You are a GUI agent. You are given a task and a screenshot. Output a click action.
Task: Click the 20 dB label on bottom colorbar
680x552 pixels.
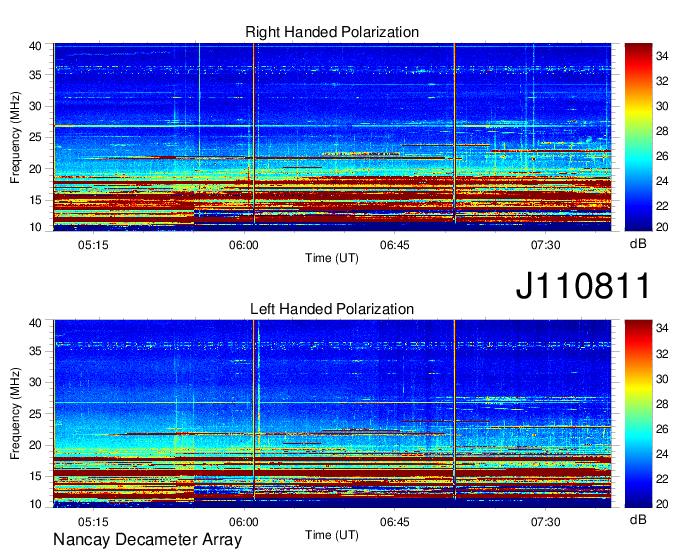pyautogui.click(x=662, y=504)
